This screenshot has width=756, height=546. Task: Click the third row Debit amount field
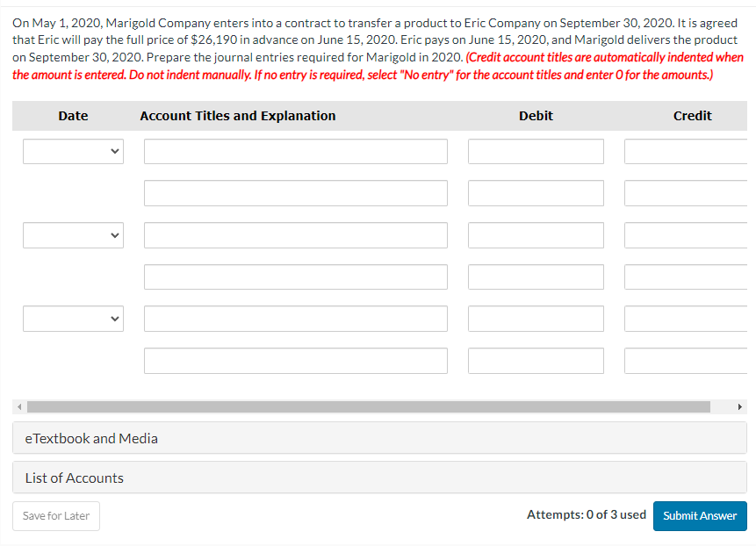(x=536, y=235)
